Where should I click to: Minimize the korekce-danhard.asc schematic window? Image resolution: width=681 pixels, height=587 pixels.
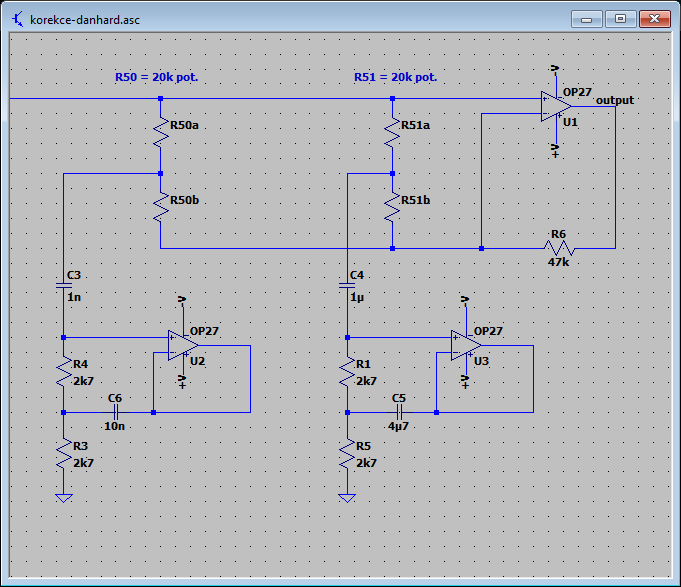pyautogui.click(x=586, y=19)
